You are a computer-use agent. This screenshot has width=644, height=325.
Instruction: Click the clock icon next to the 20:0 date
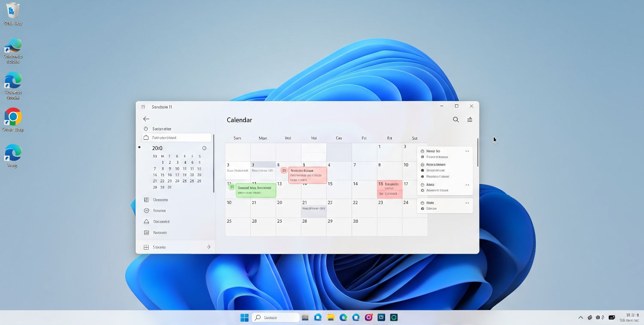pyautogui.click(x=204, y=148)
